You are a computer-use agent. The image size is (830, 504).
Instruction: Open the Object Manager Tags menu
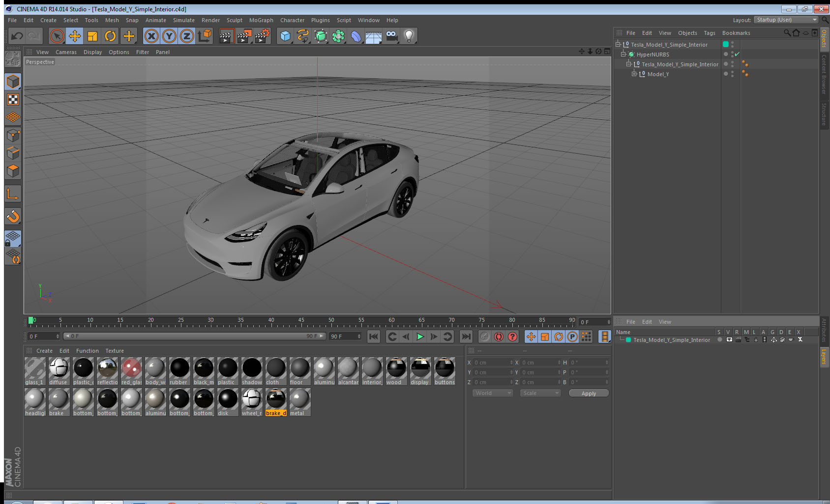[x=709, y=33]
